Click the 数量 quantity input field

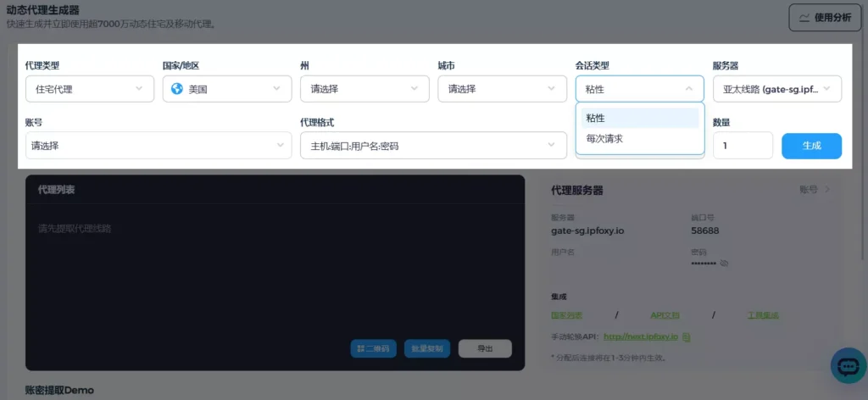(742, 146)
